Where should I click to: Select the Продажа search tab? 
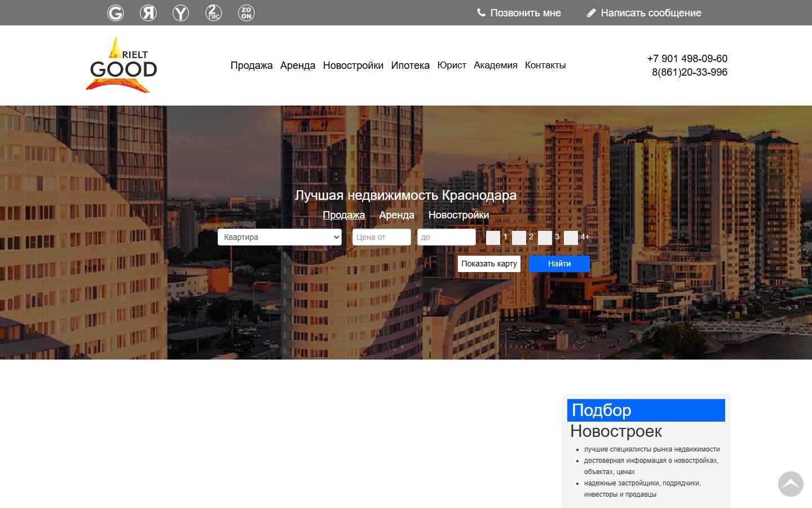344,215
